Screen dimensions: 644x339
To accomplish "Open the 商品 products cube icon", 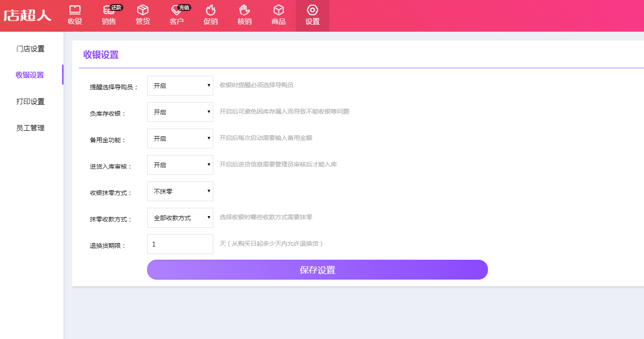I will click(x=279, y=15).
